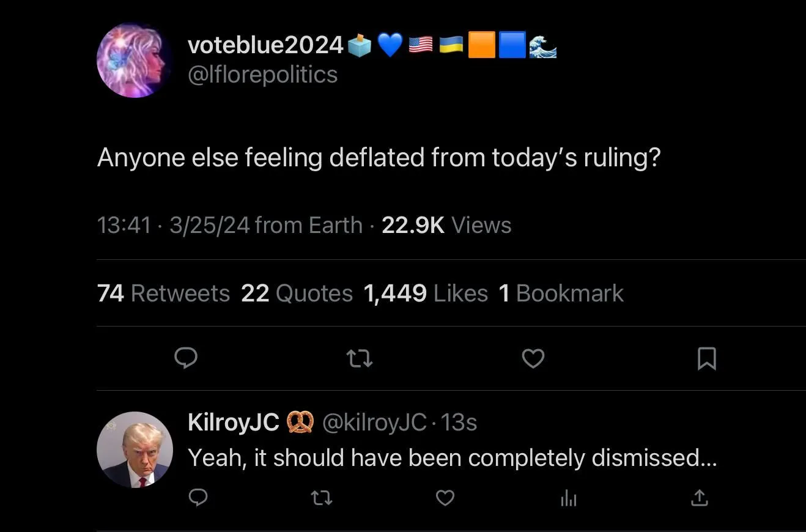The width and height of the screenshot is (806, 532).
Task: Click the voteblue2024 display name
Action: (x=265, y=45)
